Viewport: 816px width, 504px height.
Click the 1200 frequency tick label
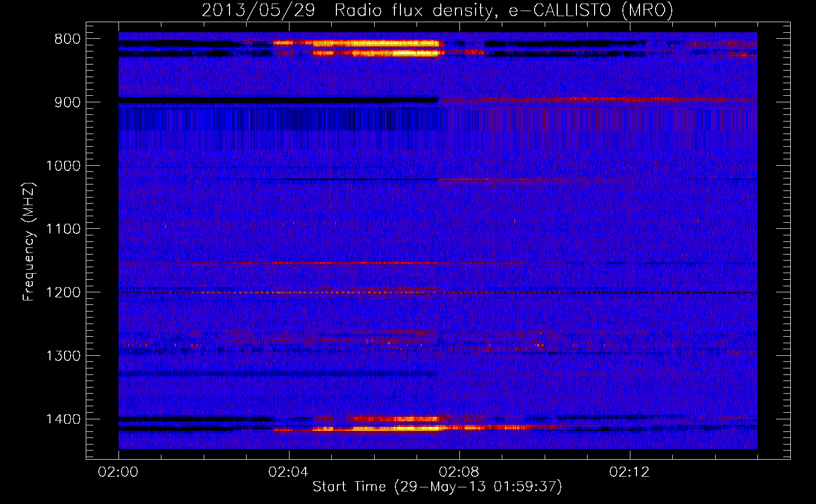click(x=63, y=293)
